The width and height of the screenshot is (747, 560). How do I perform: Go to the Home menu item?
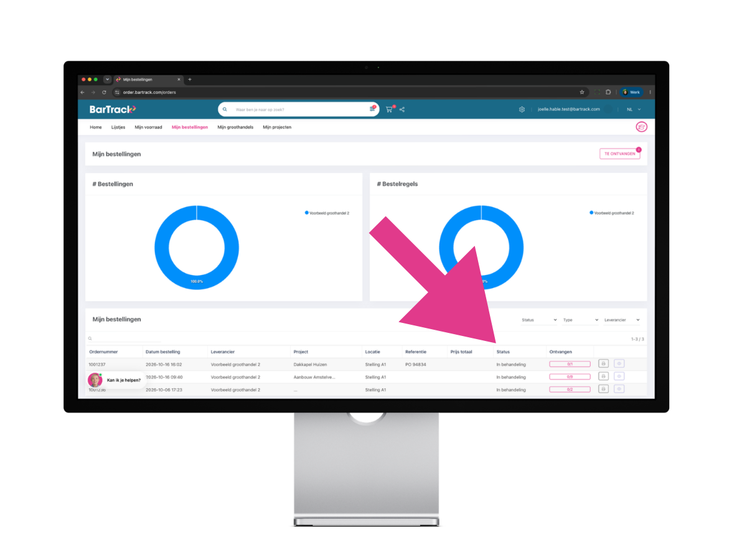(96, 127)
